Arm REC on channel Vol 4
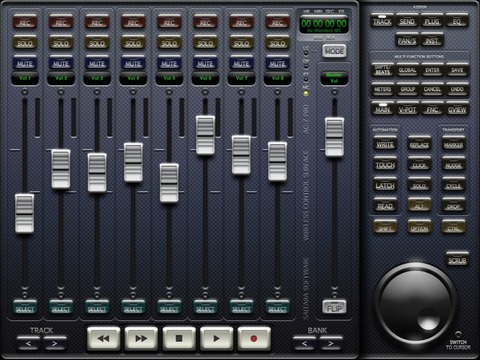Screen dimensions: 480x360 (x=133, y=22)
